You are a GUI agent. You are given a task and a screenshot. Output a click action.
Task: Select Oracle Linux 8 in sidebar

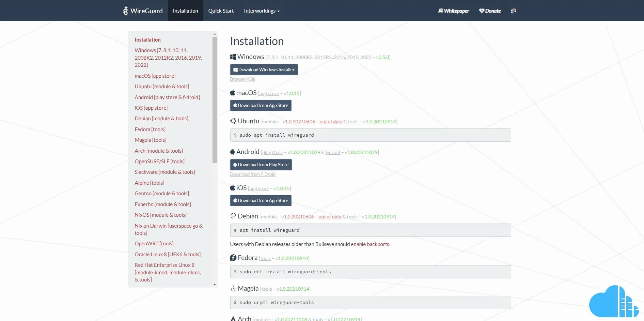[x=168, y=254]
